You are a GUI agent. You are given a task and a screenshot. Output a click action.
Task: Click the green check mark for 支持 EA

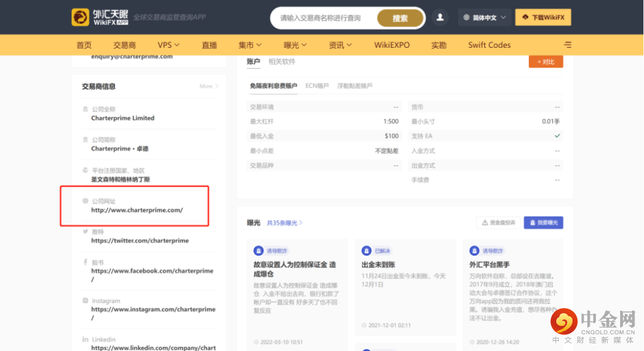[x=557, y=136]
